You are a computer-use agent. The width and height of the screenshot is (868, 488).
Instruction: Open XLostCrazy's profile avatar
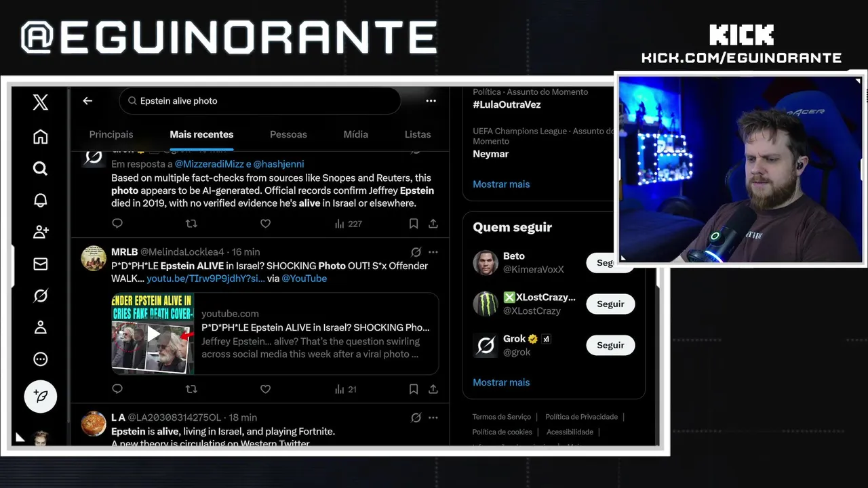click(486, 304)
